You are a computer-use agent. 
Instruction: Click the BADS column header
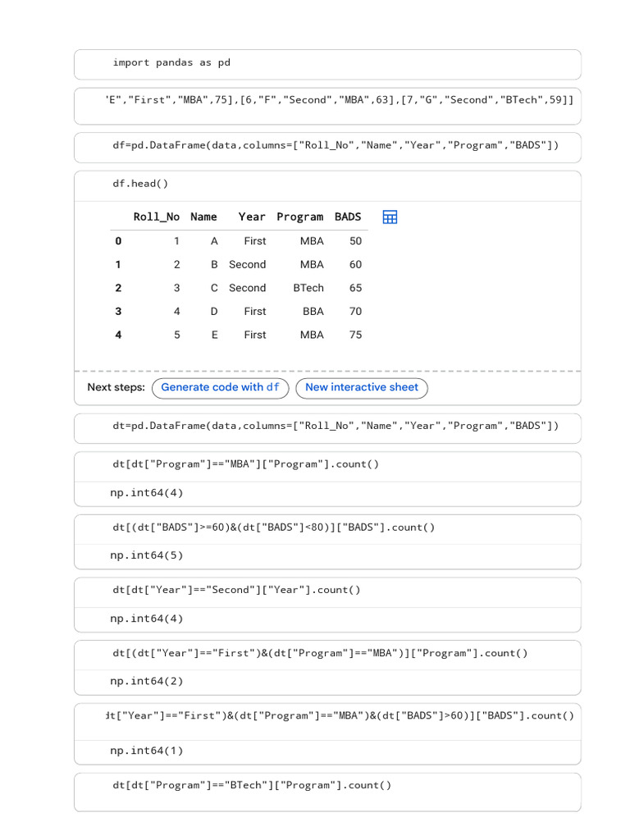[x=348, y=217]
